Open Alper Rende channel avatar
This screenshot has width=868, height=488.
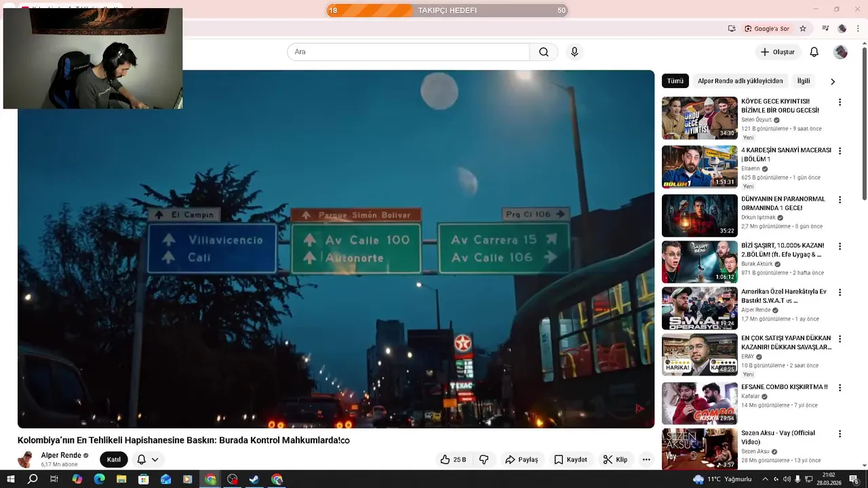pyautogui.click(x=26, y=460)
